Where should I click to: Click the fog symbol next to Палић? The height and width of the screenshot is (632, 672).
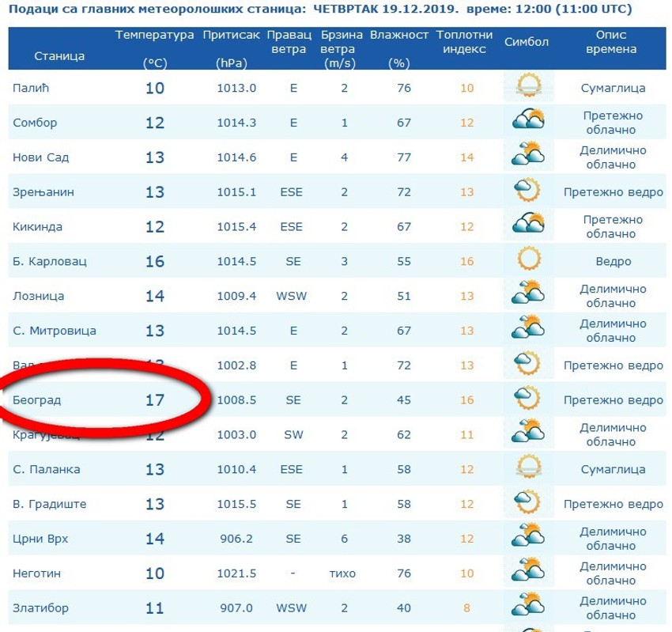(527, 88)
